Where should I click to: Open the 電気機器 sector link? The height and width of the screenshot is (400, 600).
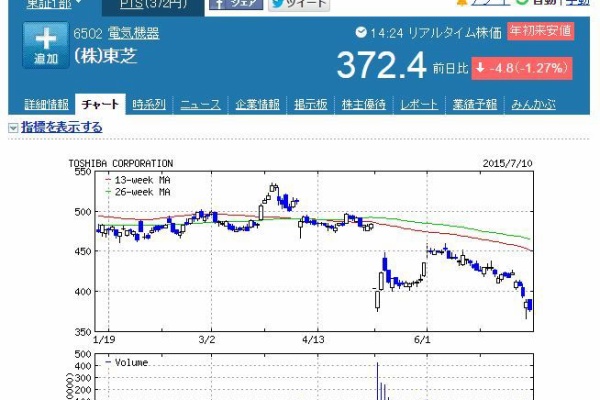(x=134, y=33)
